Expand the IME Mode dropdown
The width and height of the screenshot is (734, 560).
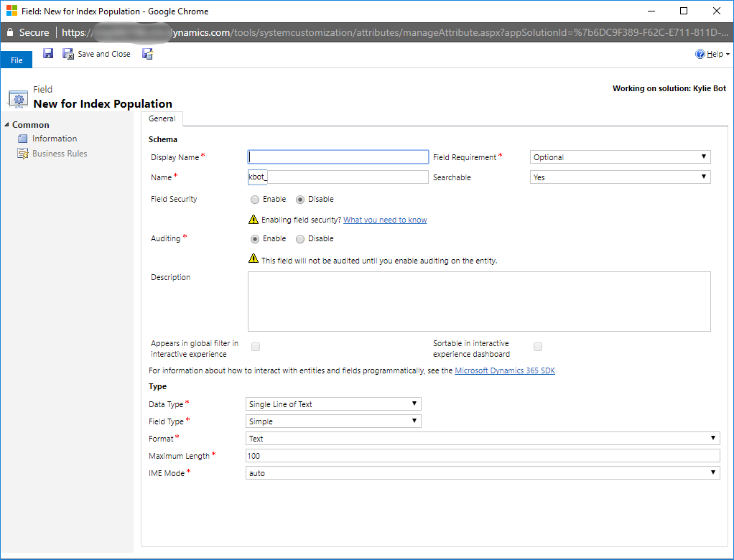[x=482, y=473]
